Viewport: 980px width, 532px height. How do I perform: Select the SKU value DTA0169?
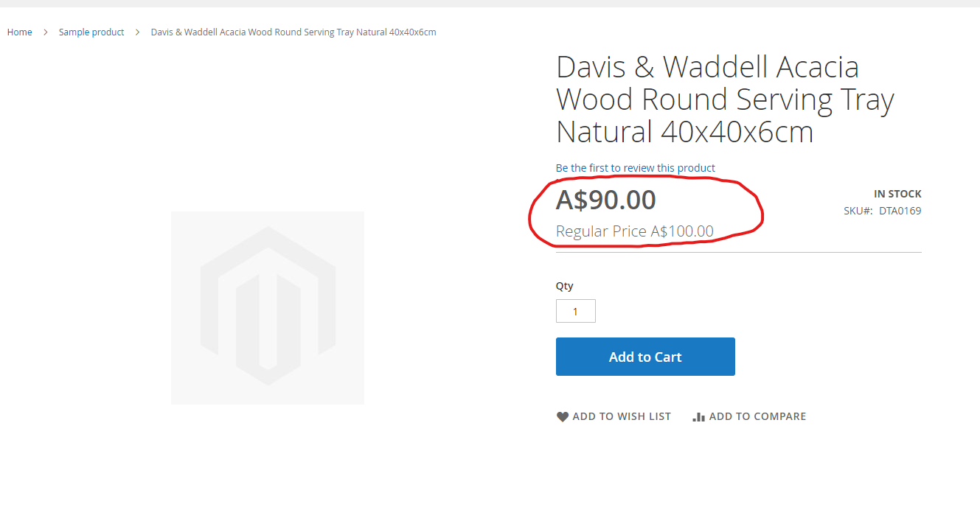click(x=900, y=211)
